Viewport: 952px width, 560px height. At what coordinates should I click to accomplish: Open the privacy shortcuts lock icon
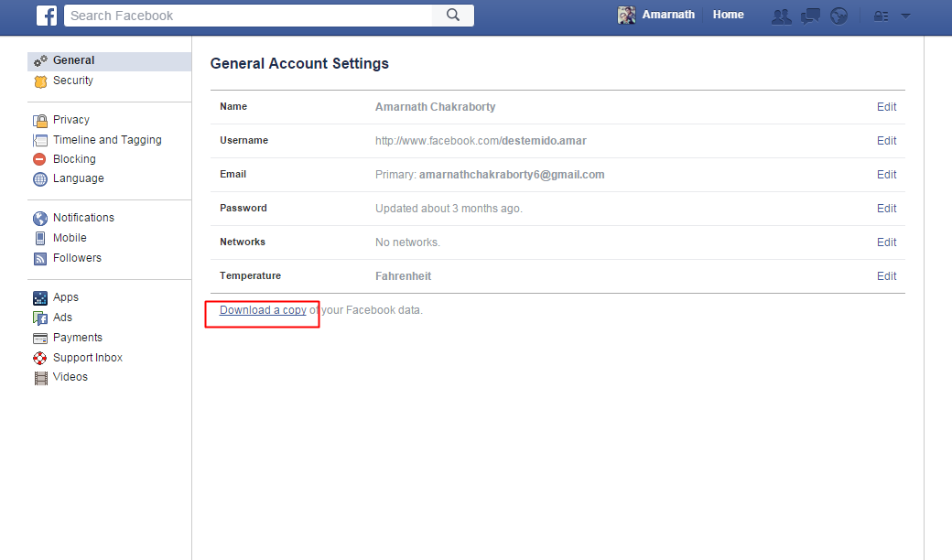click(881, 16)
